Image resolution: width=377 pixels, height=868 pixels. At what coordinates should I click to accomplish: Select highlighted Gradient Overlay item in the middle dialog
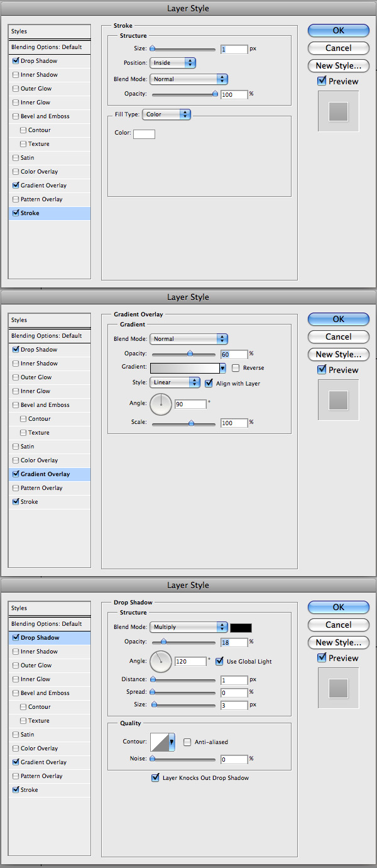tap(50, 474)
